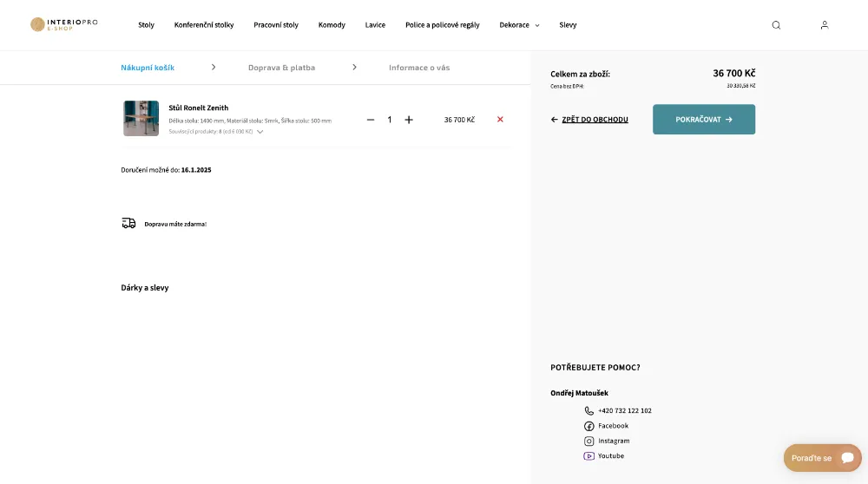Click the Youtube icon
Viewport: 868px width, 484px height.
point(589,455)
